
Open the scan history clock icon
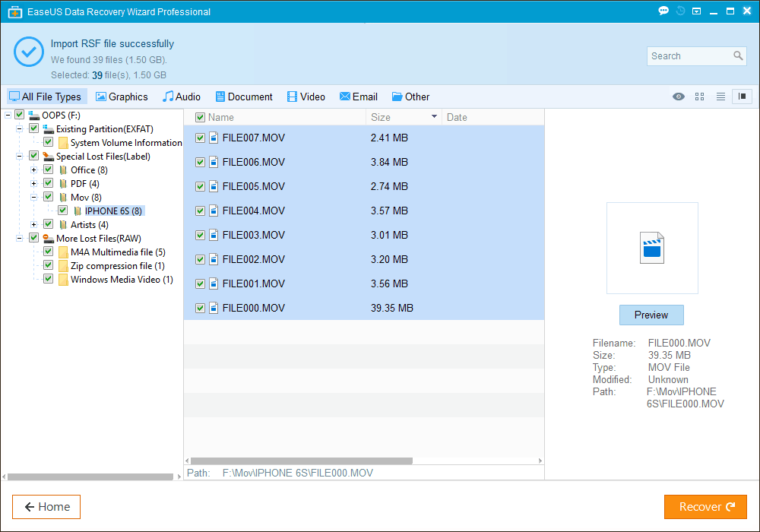(680, 11)
